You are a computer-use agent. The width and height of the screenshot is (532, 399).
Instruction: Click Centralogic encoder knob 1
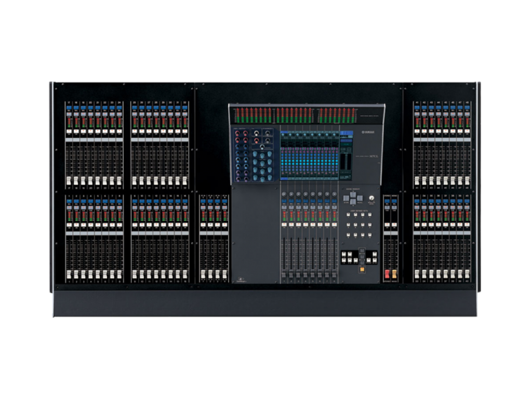(284, 194)
